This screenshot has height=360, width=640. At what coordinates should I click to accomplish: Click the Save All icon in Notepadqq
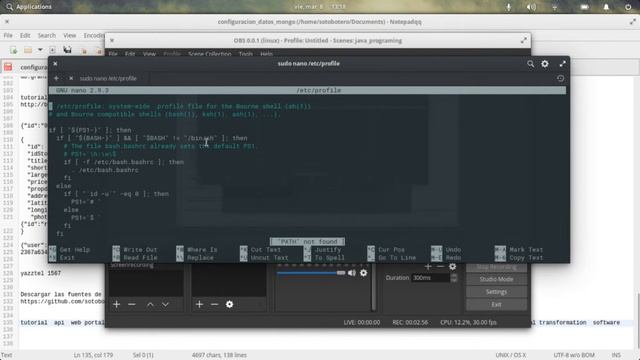67,50
